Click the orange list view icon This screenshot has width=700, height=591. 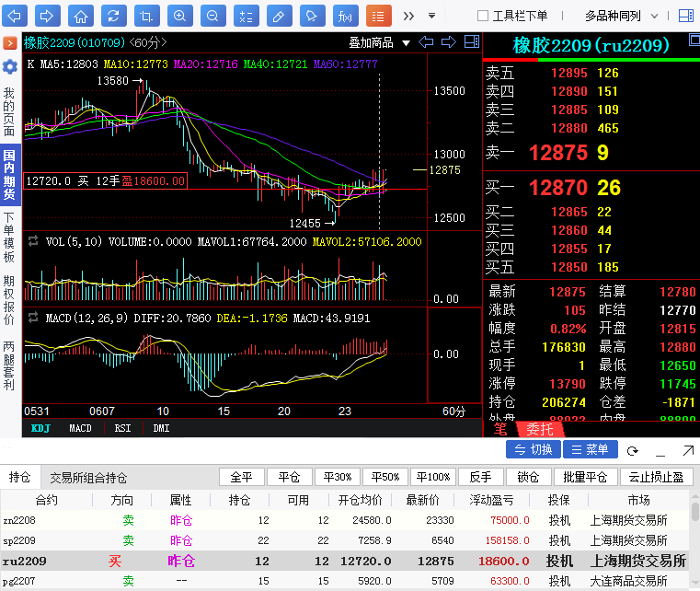[378, 16]
